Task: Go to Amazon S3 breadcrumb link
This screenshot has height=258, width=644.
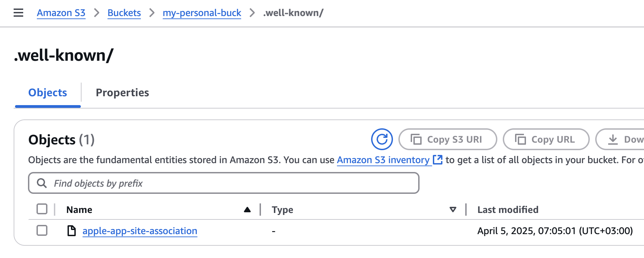Action: pyautogui.click(x=61, y=13)
